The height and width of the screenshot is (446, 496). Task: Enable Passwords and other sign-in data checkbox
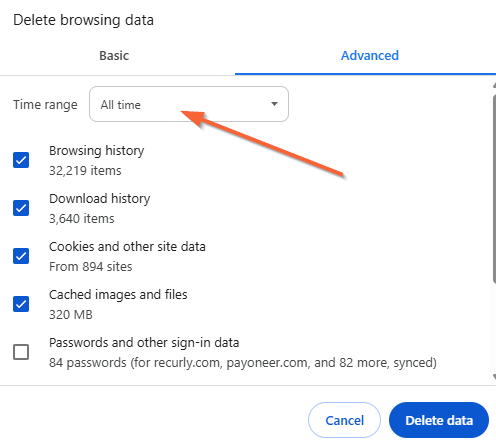21,352
